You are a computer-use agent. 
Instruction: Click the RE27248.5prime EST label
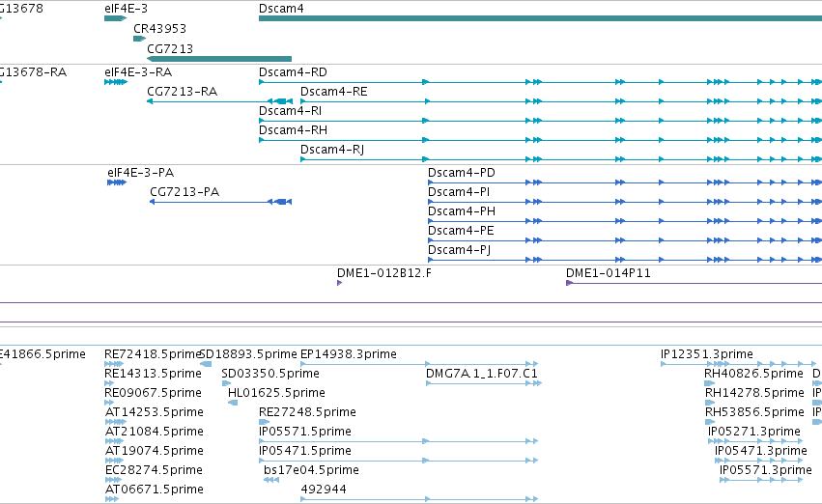pyautogui.click(x=307, y=413)
